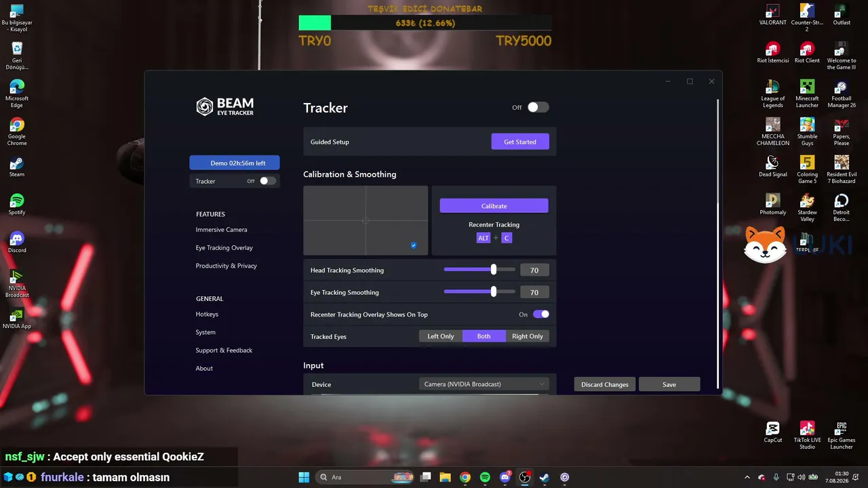Select Right Only tracked eye
The image size is (868, 488).
pyautogui.click(x=528, y=336)
